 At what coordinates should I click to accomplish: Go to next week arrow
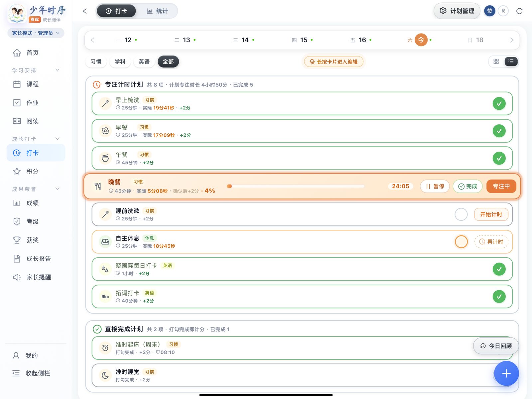click(512, 40)
